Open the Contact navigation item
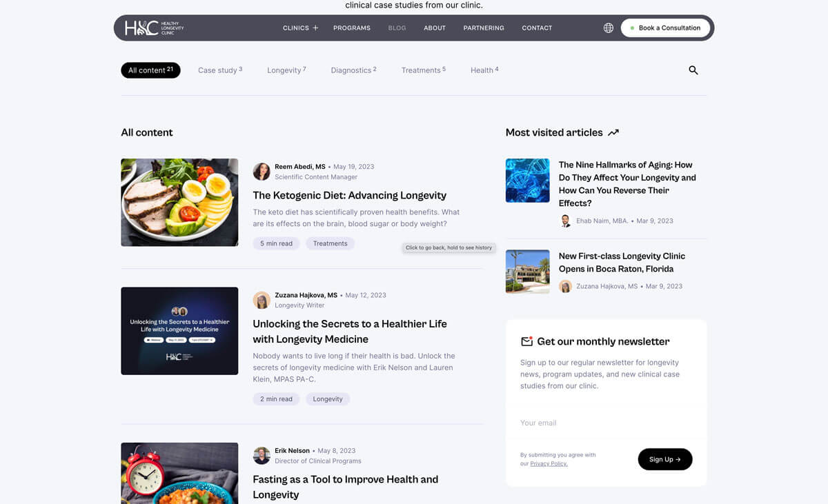 [537, 28]
